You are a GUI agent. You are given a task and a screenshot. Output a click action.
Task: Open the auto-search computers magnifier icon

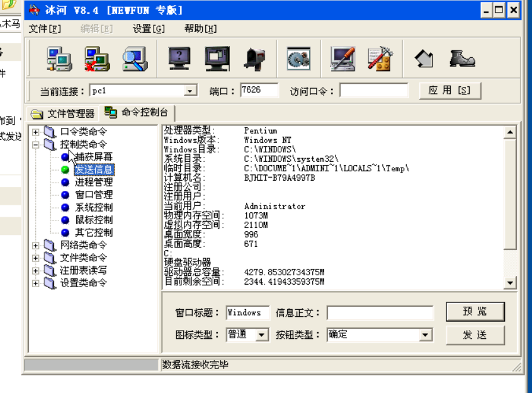coord(135,59)
